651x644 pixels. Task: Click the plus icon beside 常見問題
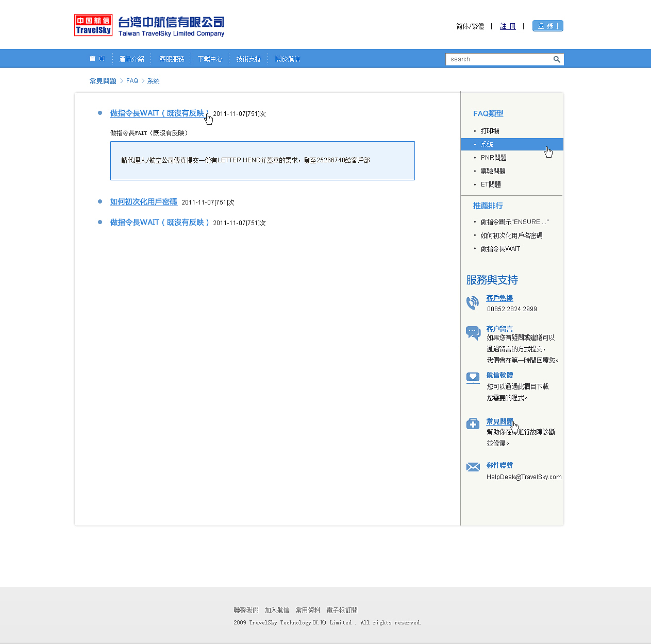(473, 423)
